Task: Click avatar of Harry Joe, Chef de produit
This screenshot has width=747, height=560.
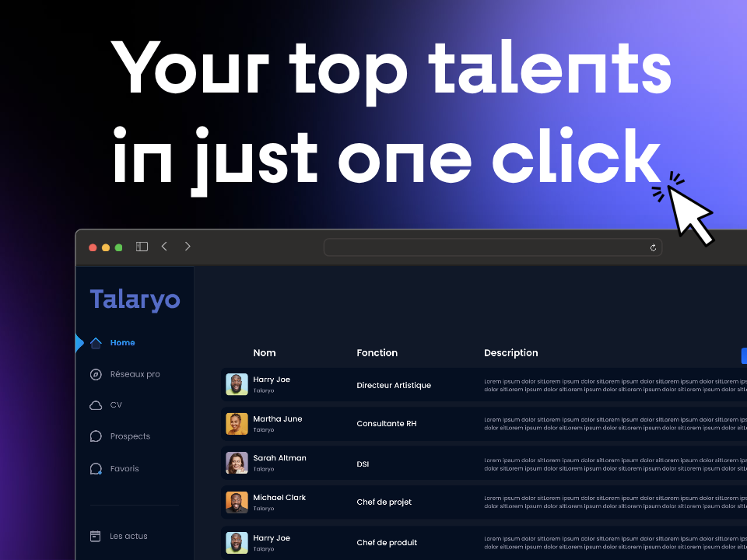Action: [237, 543]
